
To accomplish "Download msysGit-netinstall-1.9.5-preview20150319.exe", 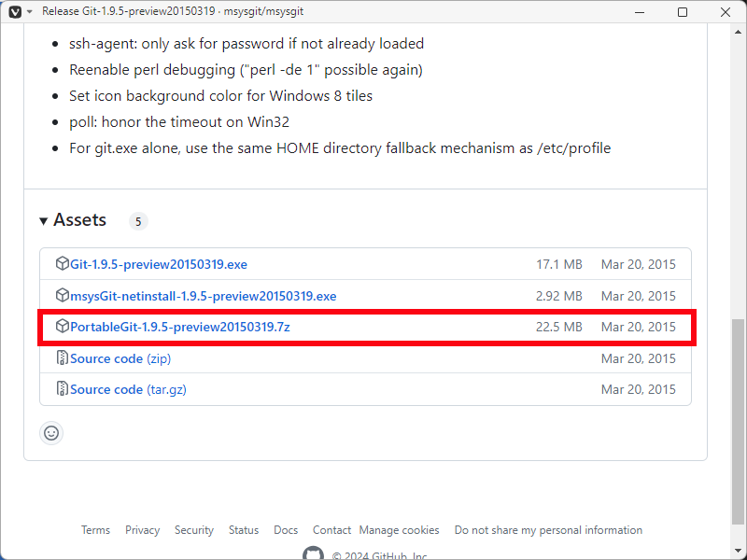I will point(203,296).
